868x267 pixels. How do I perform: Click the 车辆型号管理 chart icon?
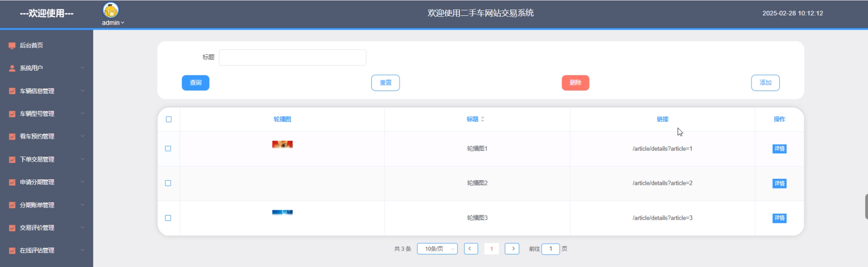[x=12, y=114]
